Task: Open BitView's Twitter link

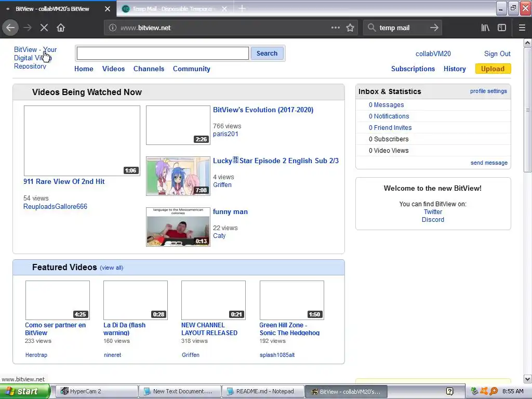Action: [x=433, y=212]
